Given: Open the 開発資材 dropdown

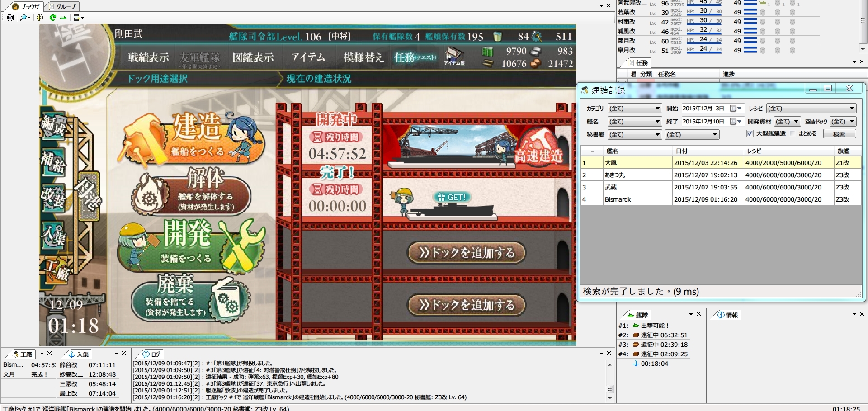Looking at the screenshot, I should [787, 122].
